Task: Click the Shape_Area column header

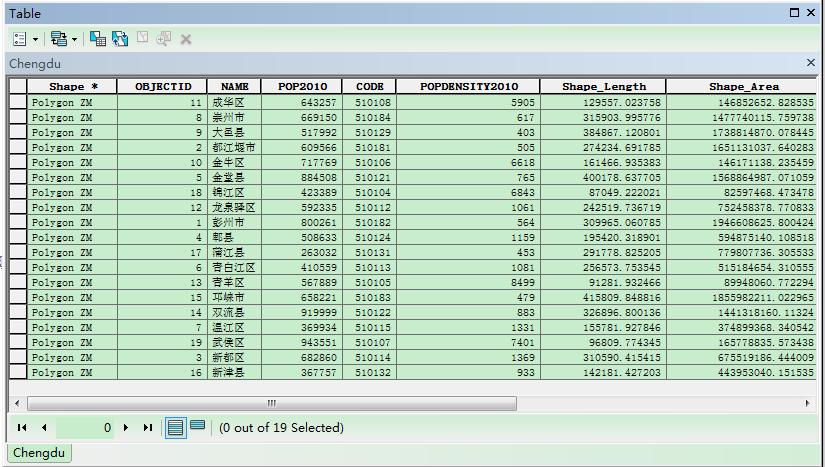Action: (x=742, y=86)
